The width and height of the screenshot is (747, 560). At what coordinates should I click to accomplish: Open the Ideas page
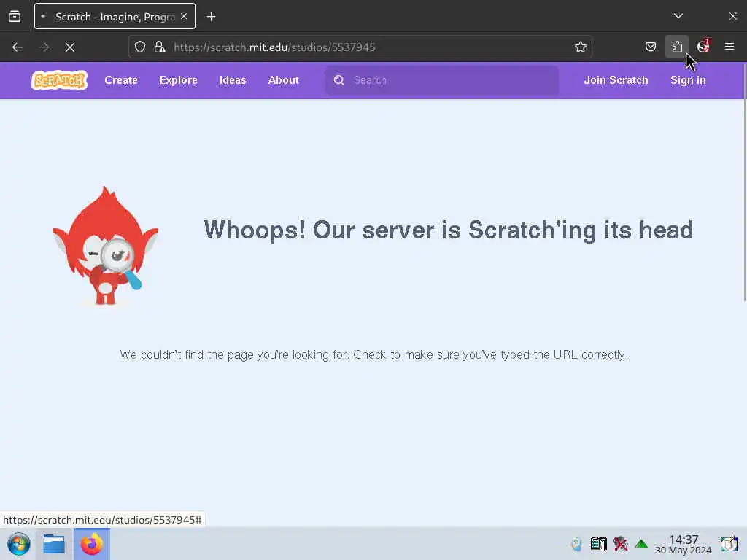(233, 80)
